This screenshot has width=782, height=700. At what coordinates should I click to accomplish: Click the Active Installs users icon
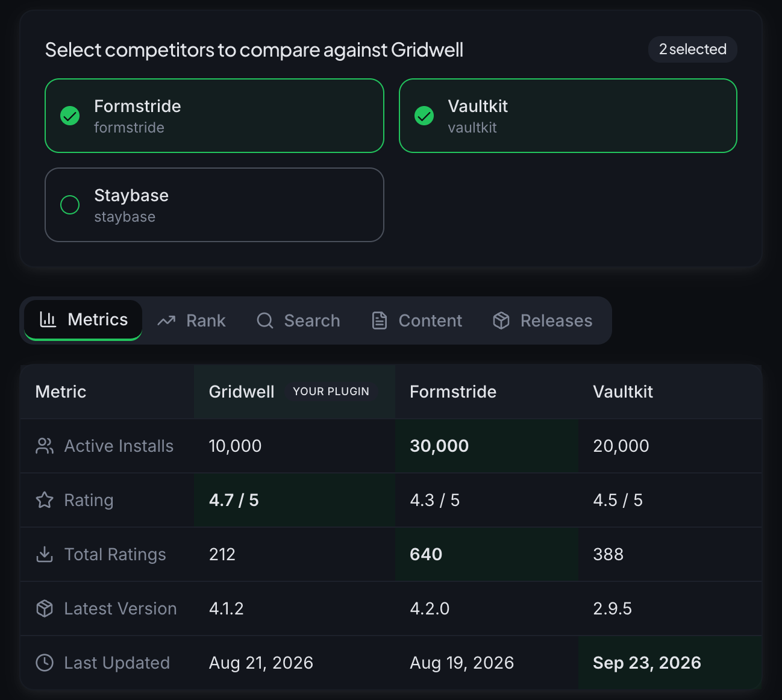coord(45,446)
